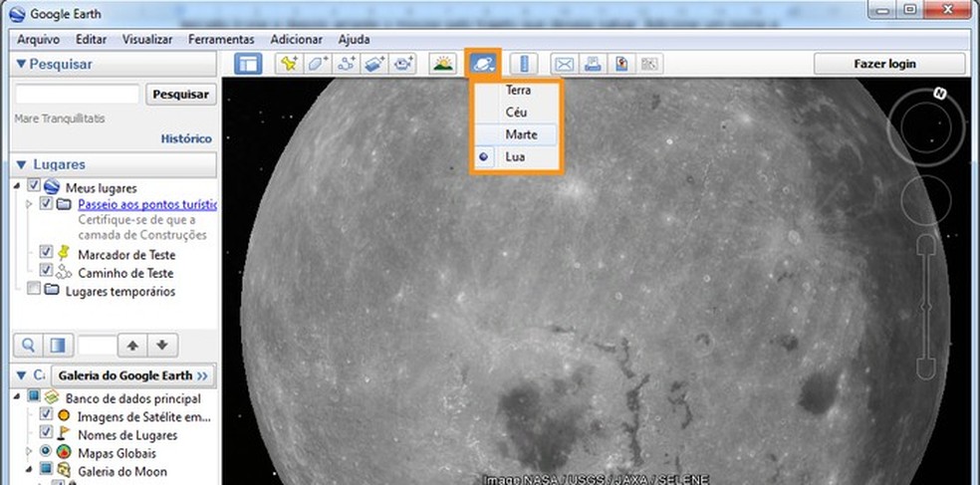Click into the search input field
The height and width of the screenshot is (485, 980).
(78, 95)
